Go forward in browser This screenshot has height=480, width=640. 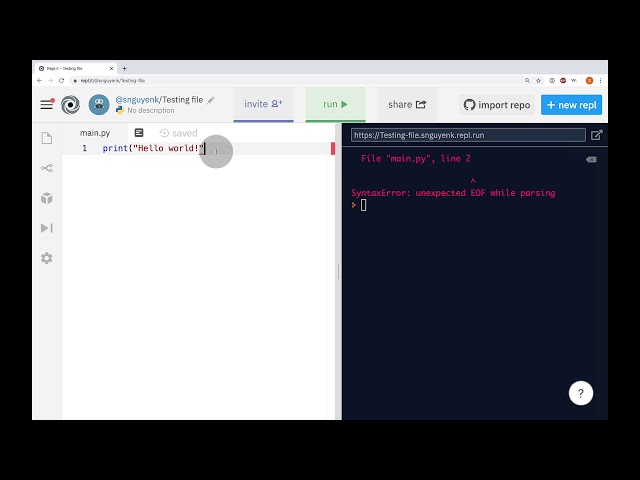[51, 81]
